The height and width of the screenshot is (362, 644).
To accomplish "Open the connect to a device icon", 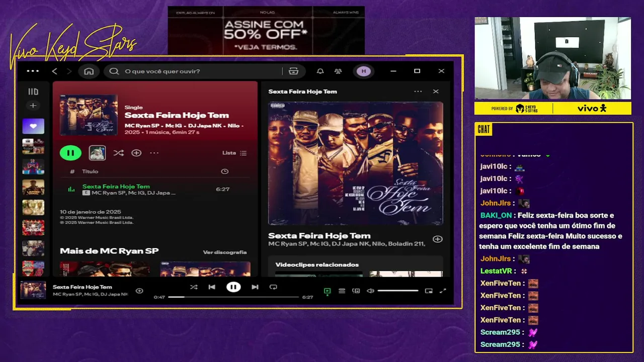I will point(356,291).
